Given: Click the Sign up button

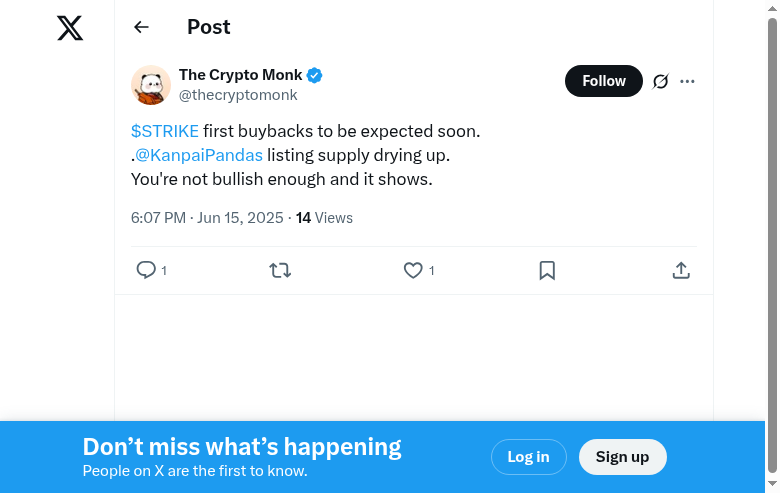Looking at the screenshot, I should 622,457.
